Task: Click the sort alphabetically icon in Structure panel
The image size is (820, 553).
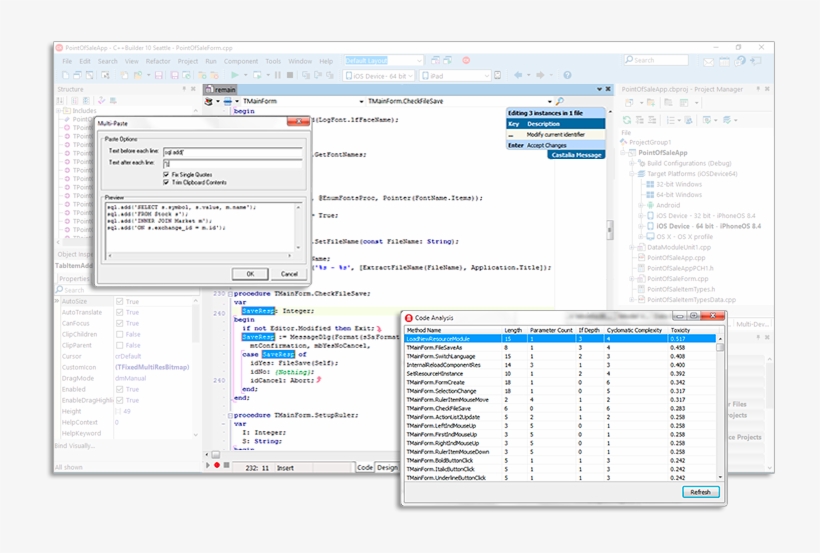Action: [61, 100]
